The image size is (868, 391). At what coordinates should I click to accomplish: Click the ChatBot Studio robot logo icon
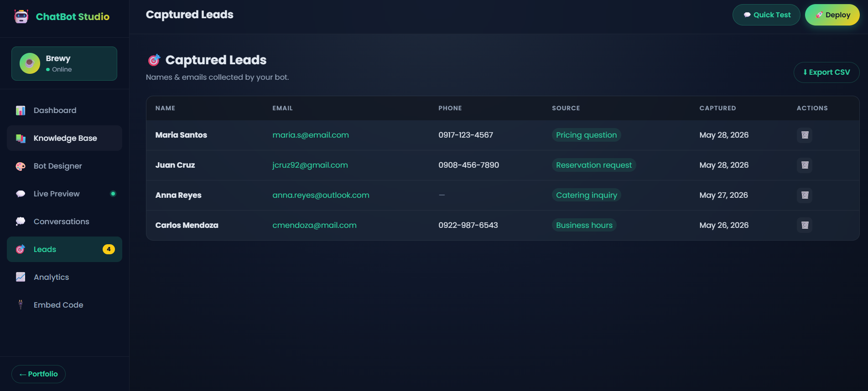pyautogui.click(x=21, y=16)
